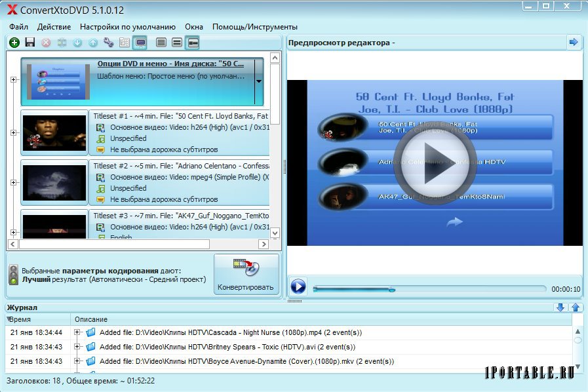Select Titleset #1 header text row
Screen dimensions: 588x392
pyautogui.click(x=181, y=116)
